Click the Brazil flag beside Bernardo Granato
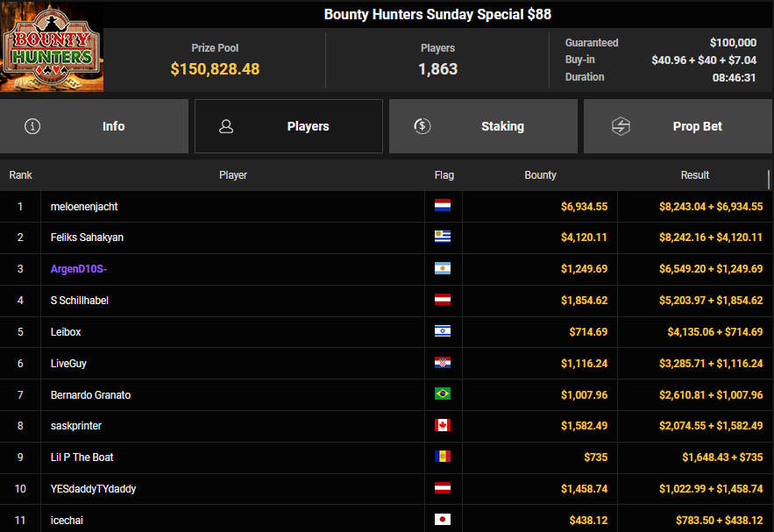Viewport: 774px width, 532px height. 443,394
